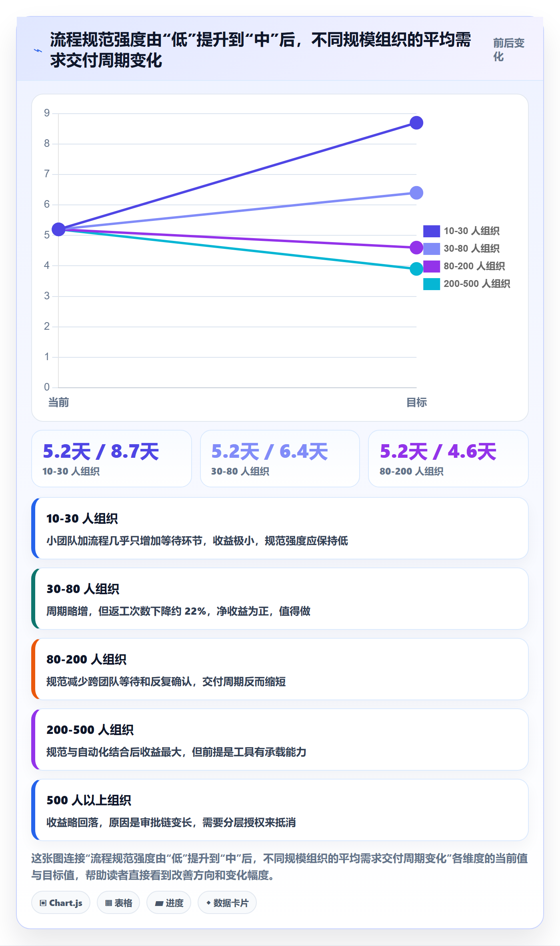Open the 80-200 人组织 detail card heading
Image resolution: width=560 pixels, height=946 pixels.
[x=86, y=659]
